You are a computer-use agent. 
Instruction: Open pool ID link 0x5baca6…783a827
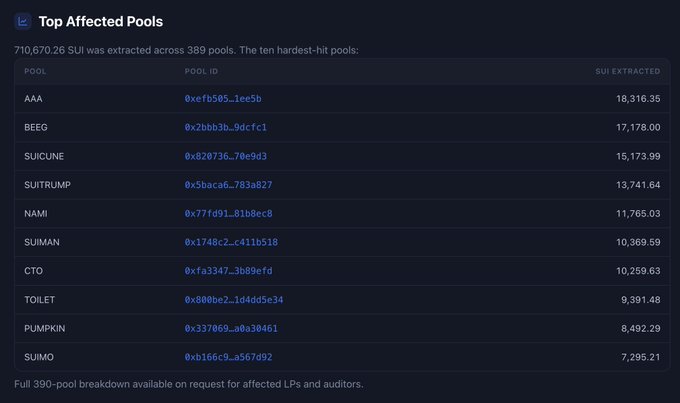coord(229,185)
